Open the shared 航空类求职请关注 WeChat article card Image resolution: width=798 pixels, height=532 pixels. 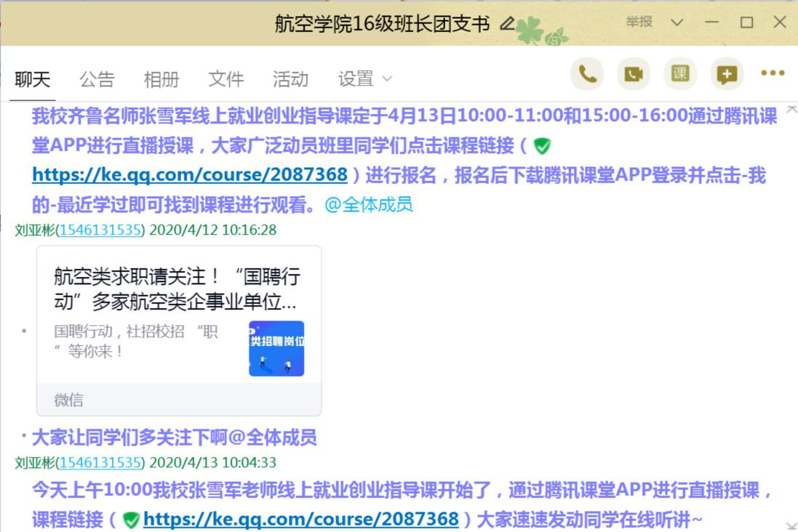[179, 331]
